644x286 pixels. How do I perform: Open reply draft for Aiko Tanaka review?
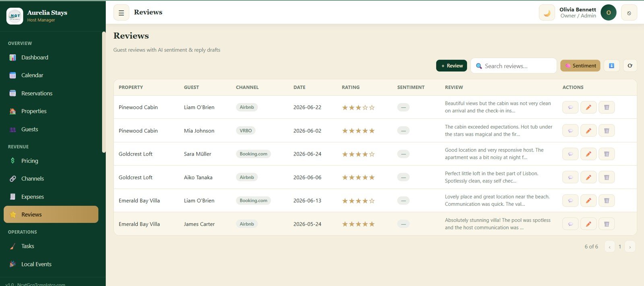click(570, 177)
